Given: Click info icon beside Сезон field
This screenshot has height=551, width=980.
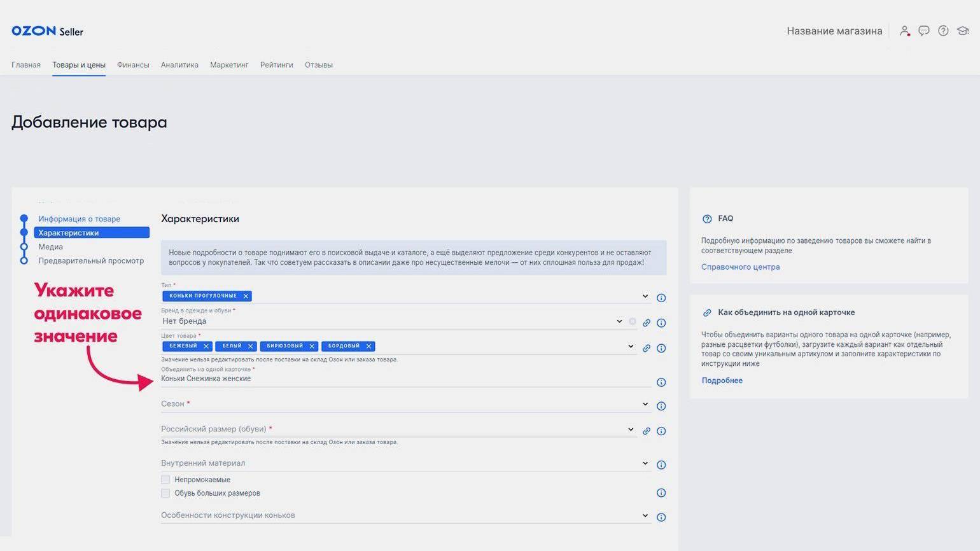Looking at the screenshot, I should (661, 406).
